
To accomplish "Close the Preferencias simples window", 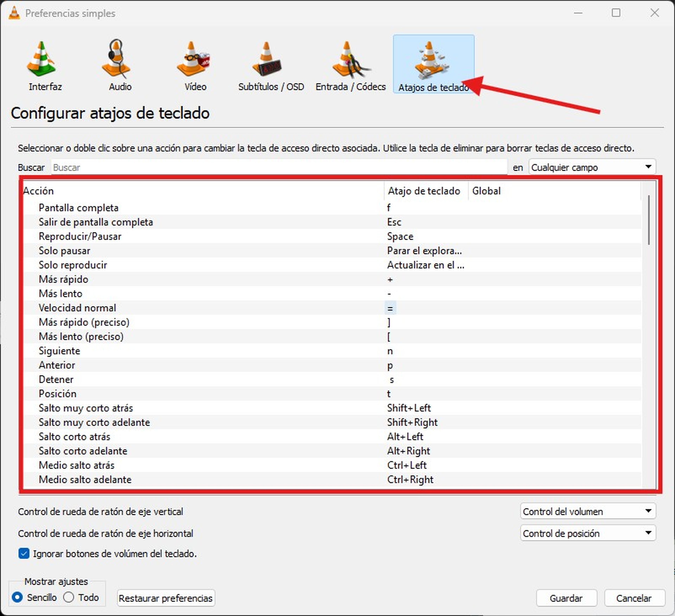I will [655, 13].
